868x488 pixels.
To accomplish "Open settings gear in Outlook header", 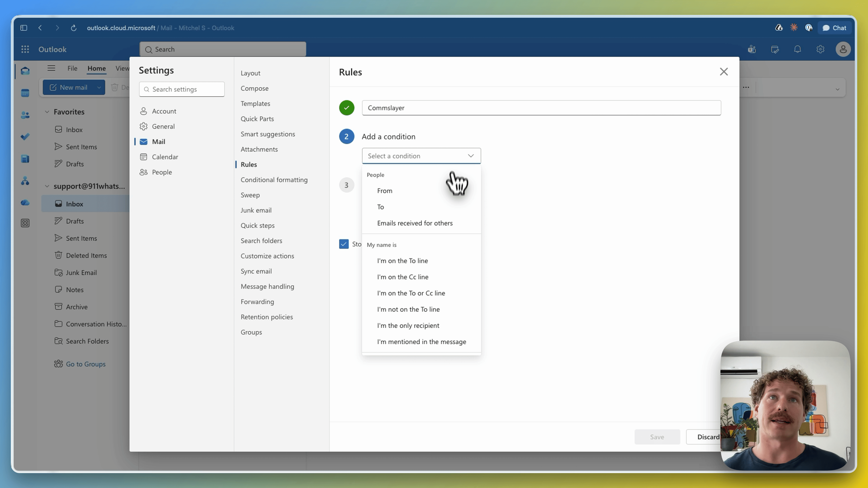I will click(820, 49).
